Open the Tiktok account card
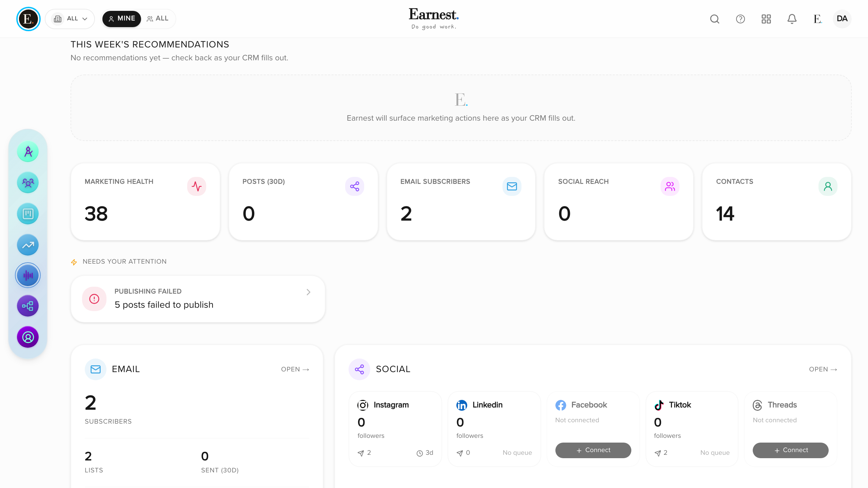Image resolution: width=868 pixels, height=488 pixels. [692, 429]
